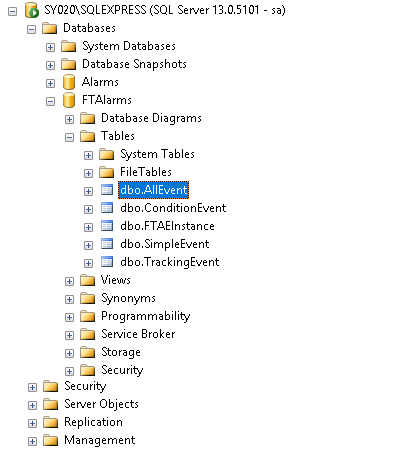
Task: Select the Service Broker folder label
Action: coord(138,334)
